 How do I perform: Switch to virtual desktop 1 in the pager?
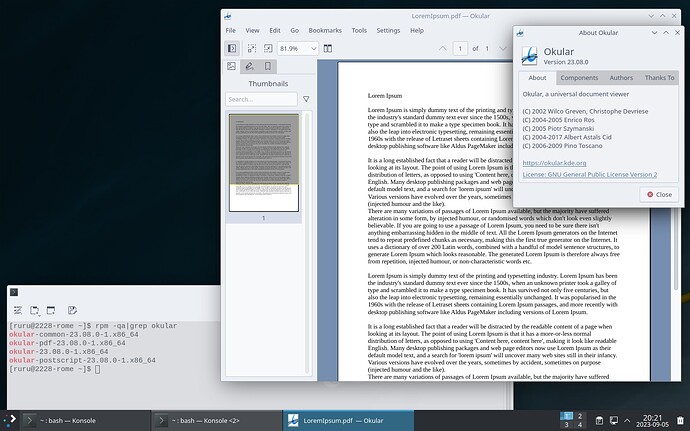[566, 416]
